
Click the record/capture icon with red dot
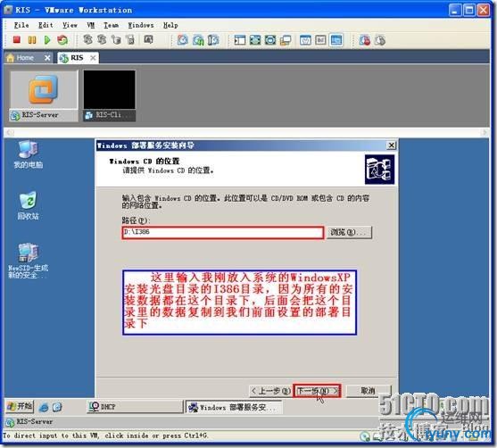(x=365, y=40)
